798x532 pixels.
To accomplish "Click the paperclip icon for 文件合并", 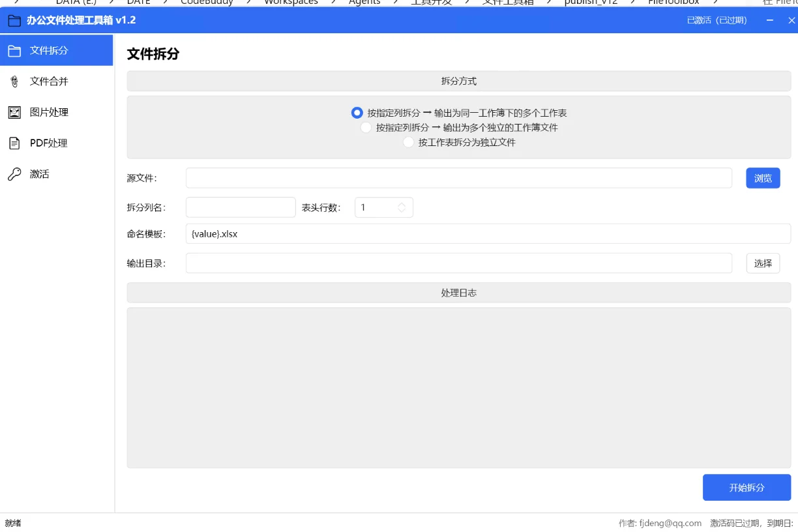I will pyautogui.click(x=14, y=81).
